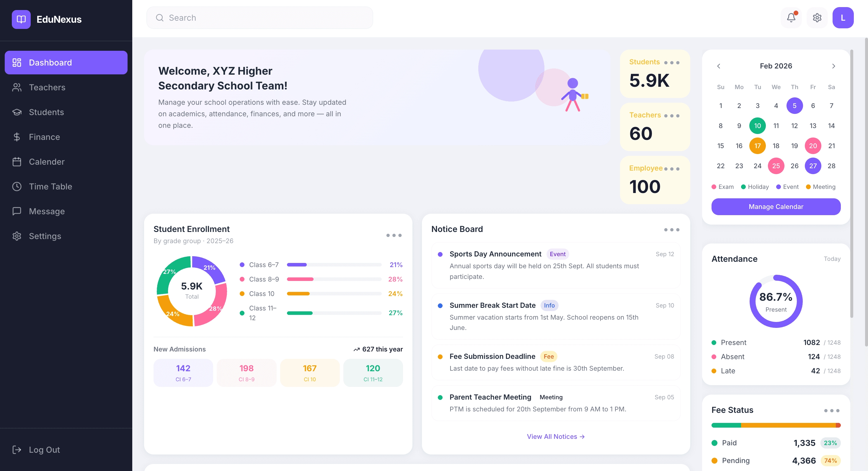Image resolution: width=868 pixels, height=471 pixels.
Task: Open the Students card options menu
Action: pyautogui.click(x=672, y=62)
